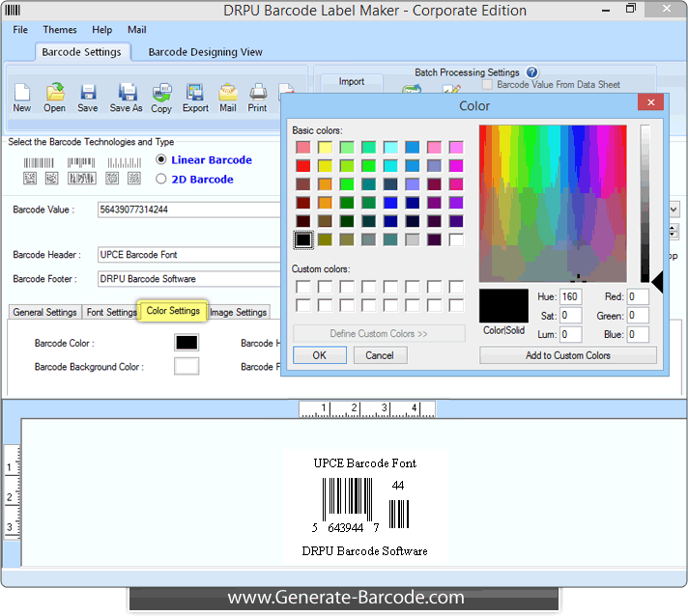Enable Barcode Value From Data Sheet checkbox
The height and width of the screenshot is (616, 688).
point(487,84)
